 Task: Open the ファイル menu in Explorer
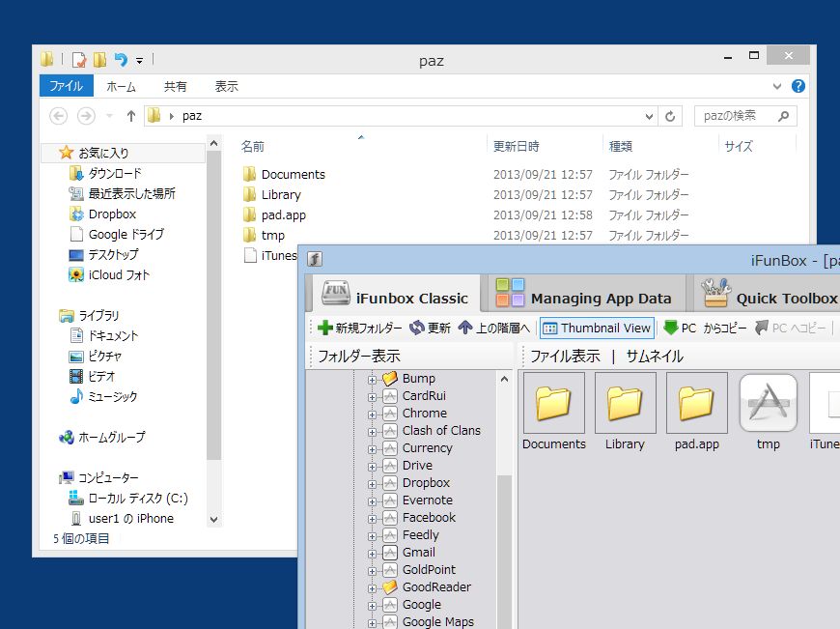click(67, 86)
